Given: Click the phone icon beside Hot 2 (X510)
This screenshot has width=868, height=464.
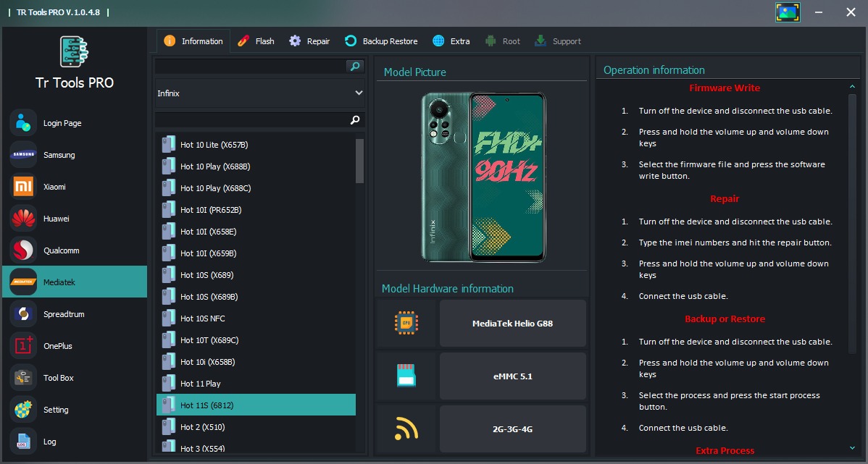Looking at the screenshot, I should (168, 426).
